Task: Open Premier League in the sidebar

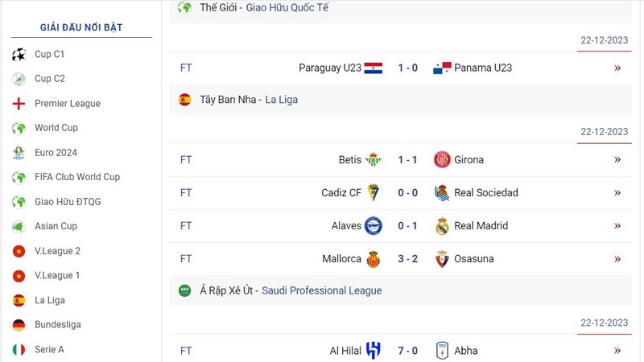Action: point(67,104)
